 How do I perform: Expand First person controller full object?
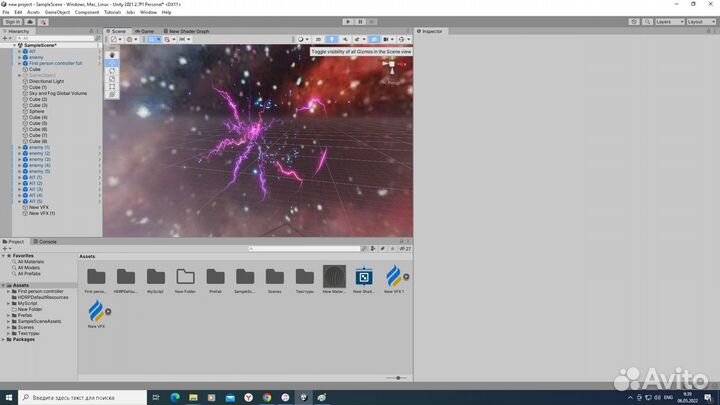click(x=19, y=63)
